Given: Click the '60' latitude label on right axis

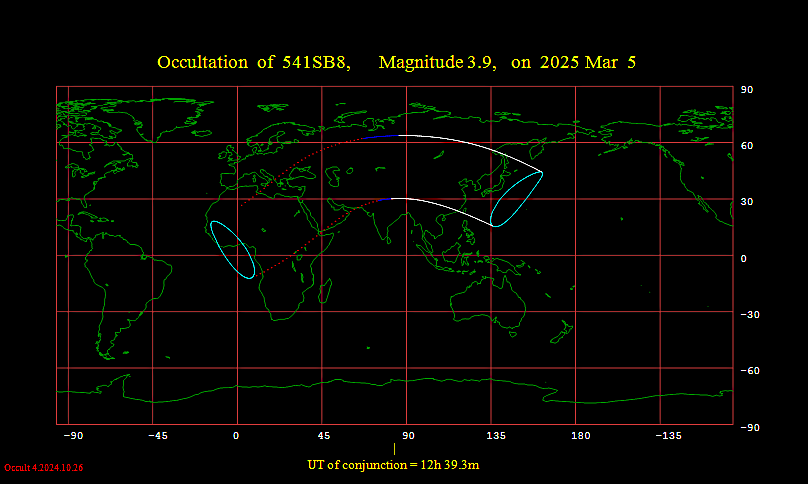Looking at the screenshot, I should coord(746,146).
